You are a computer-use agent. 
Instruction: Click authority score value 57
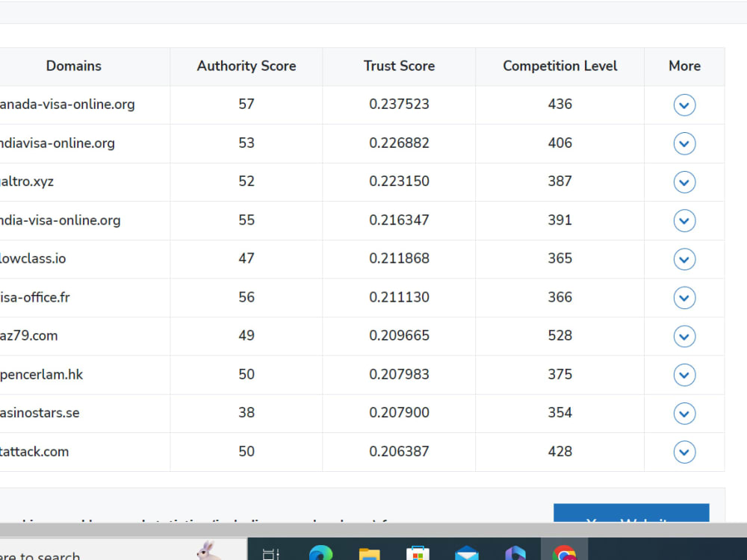coord(247,105)
